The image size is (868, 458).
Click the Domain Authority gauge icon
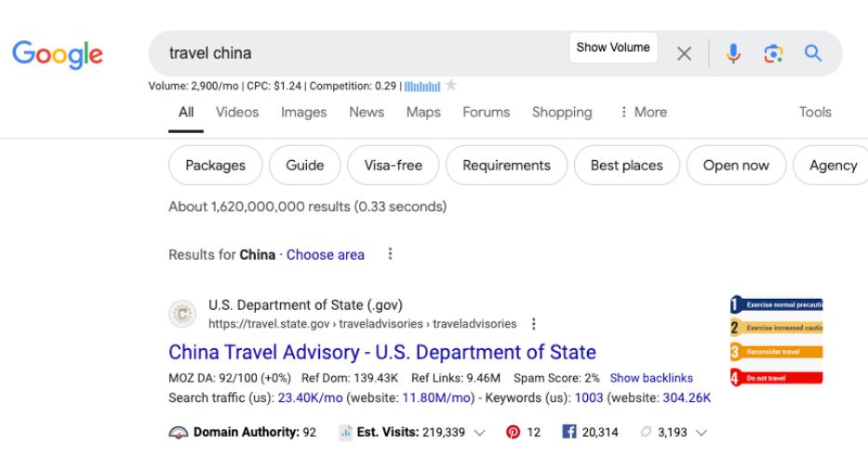click(179, 432)
